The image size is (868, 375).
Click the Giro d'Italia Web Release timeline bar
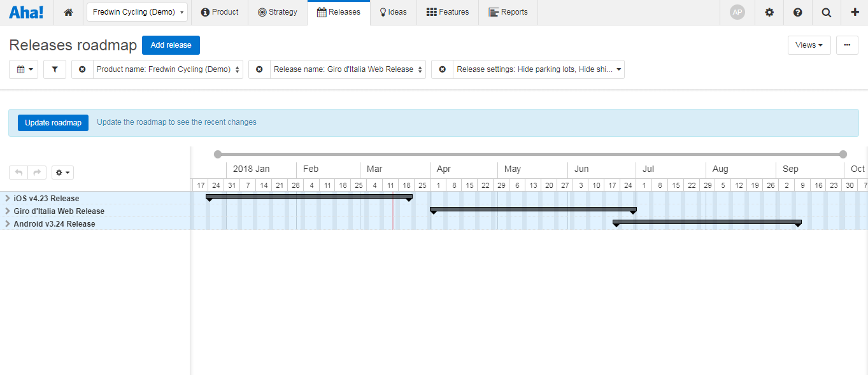tap(533, 209)
